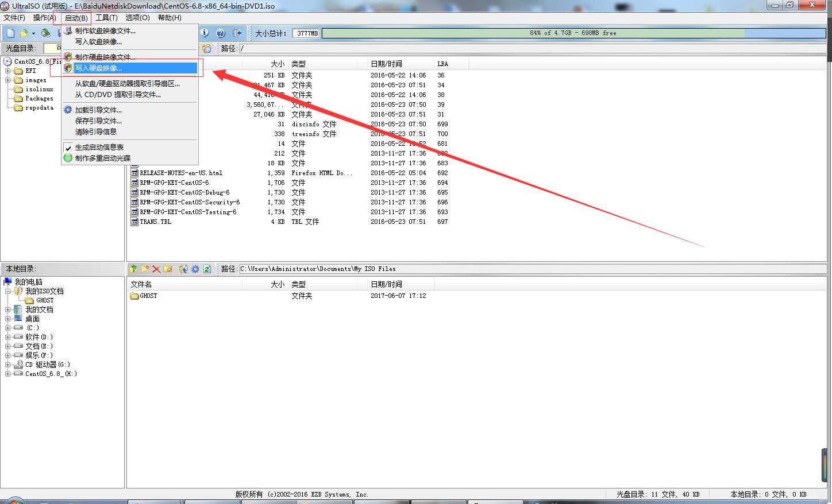Screen dimensions: 832x504
Task: Click the Exit door toolbar icon
Action: [237, 33]
